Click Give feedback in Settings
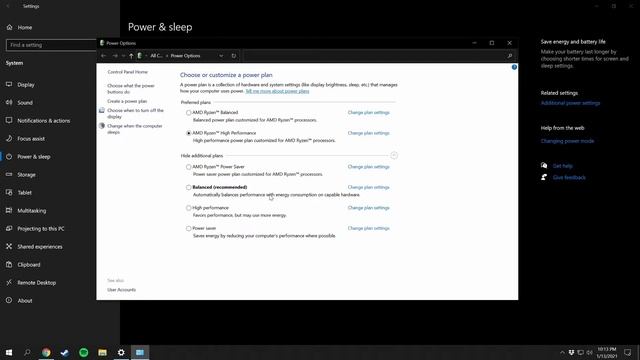 (x=569, y=178)
